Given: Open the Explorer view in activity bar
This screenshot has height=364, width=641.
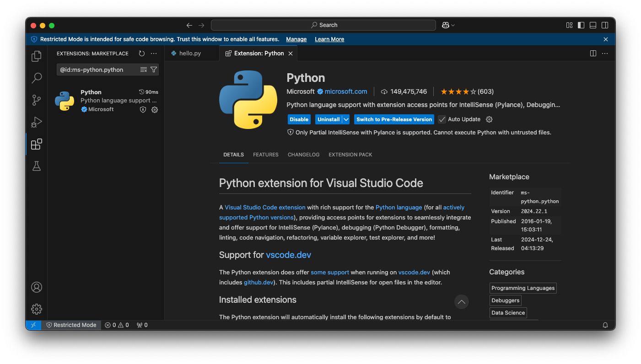Looking at the screenshot, I should 37,56.
